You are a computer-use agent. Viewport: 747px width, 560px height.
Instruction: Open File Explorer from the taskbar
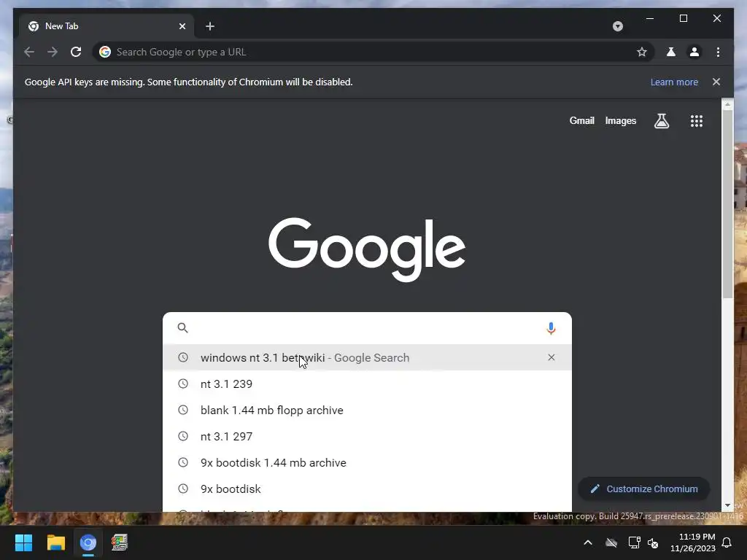(x=55, y=542)
